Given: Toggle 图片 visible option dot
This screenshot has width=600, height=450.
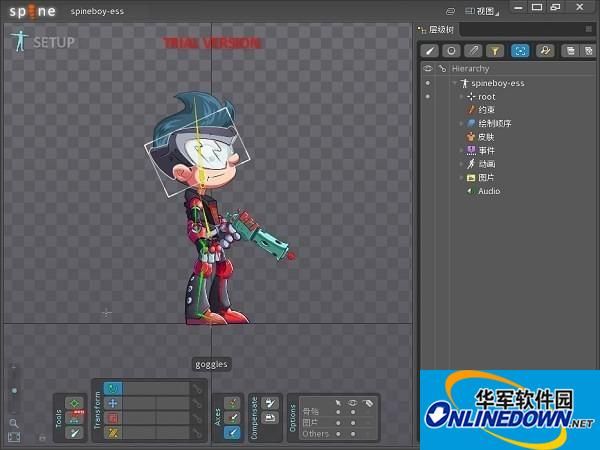Looking at the screenshot, I should [353, 423].
